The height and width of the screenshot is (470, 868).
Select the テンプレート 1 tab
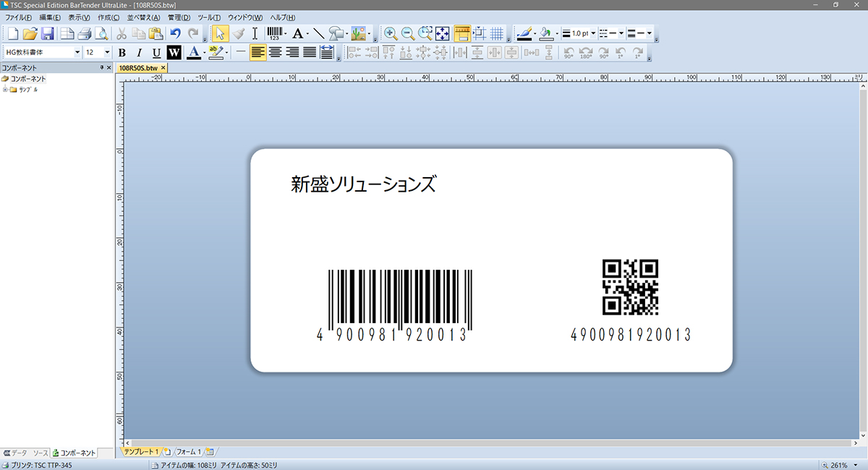pos(141,451)
